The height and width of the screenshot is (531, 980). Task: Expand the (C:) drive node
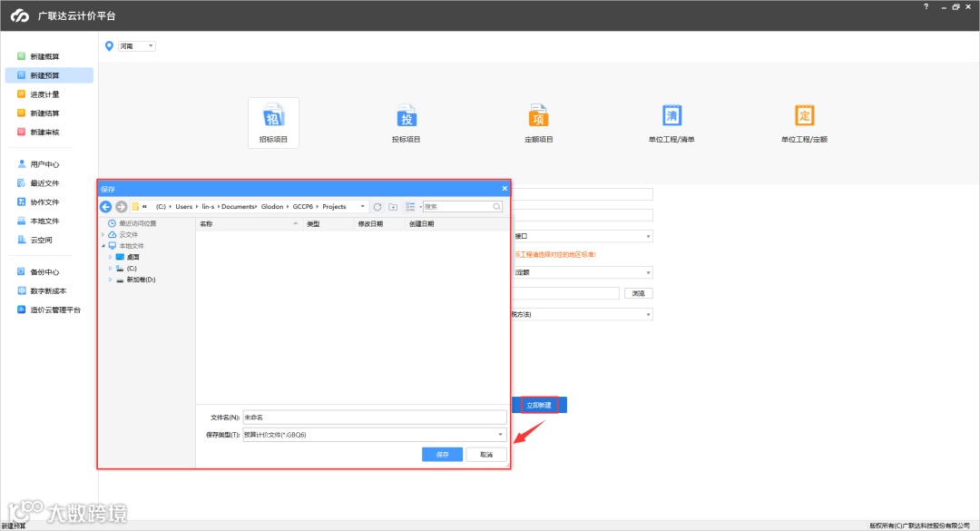point(111,269)
